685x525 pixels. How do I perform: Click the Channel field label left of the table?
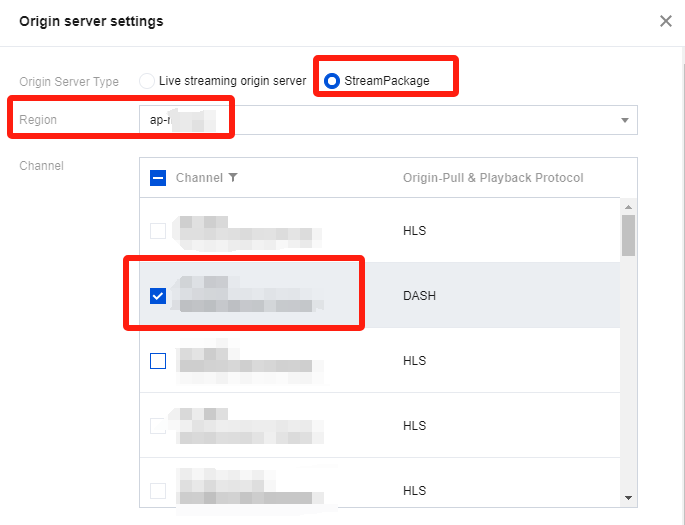(x=42, y=166)
